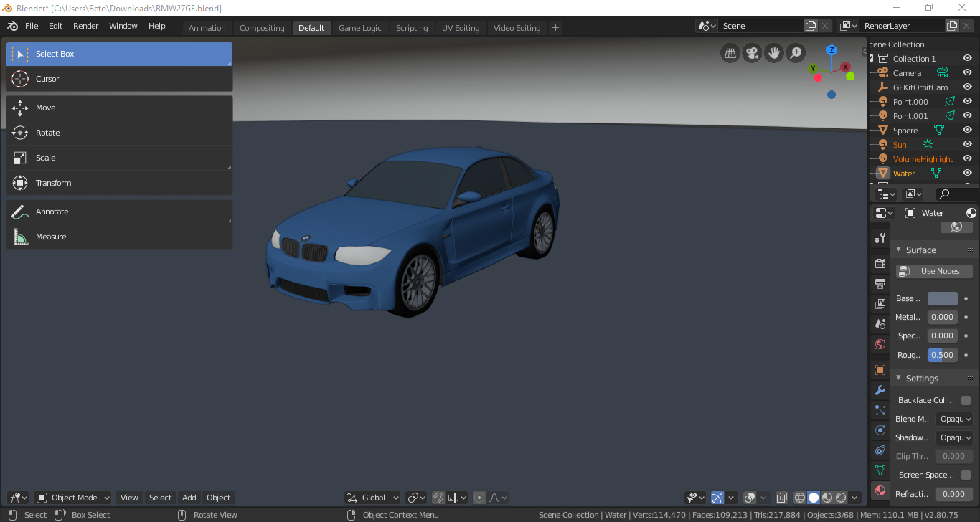Open the Active Tool properties tab
This screenshot has width=980, height=522.
point(880,238)
